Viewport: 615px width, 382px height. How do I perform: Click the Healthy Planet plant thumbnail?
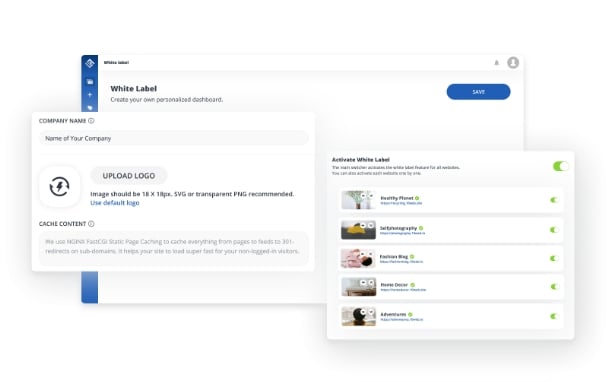click(358, 200)
